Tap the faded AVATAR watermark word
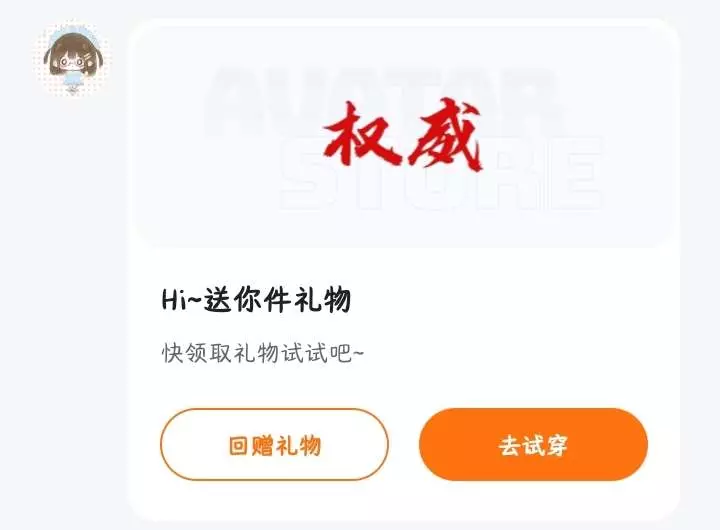The image size is (720, 530). tap(383, 99)
